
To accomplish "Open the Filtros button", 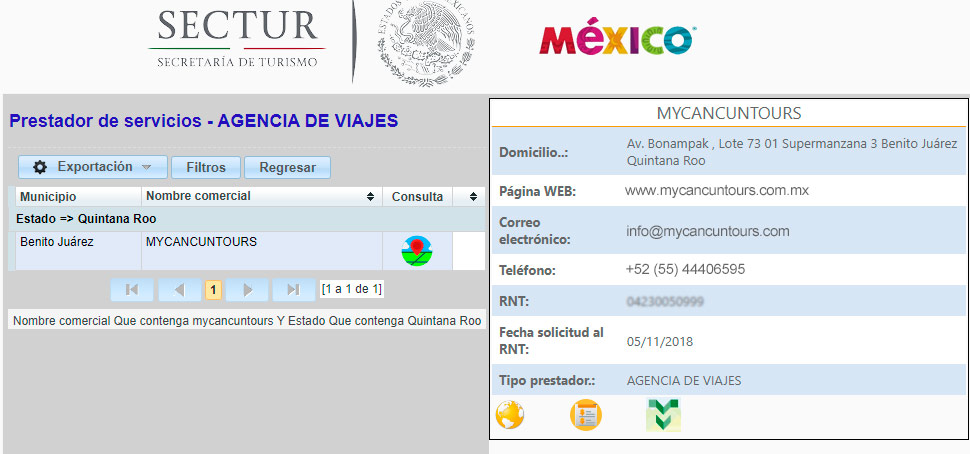I will [x=206, y=168].
